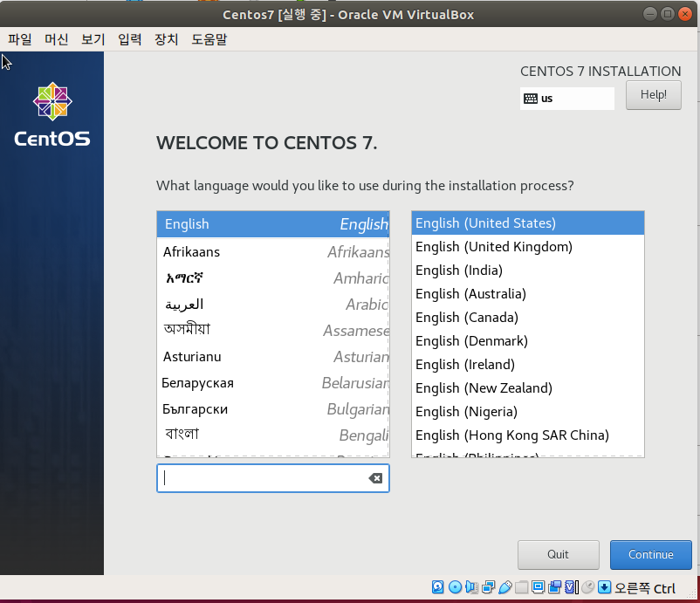
Task: Select Български in the language list
Action: [273, 409]
